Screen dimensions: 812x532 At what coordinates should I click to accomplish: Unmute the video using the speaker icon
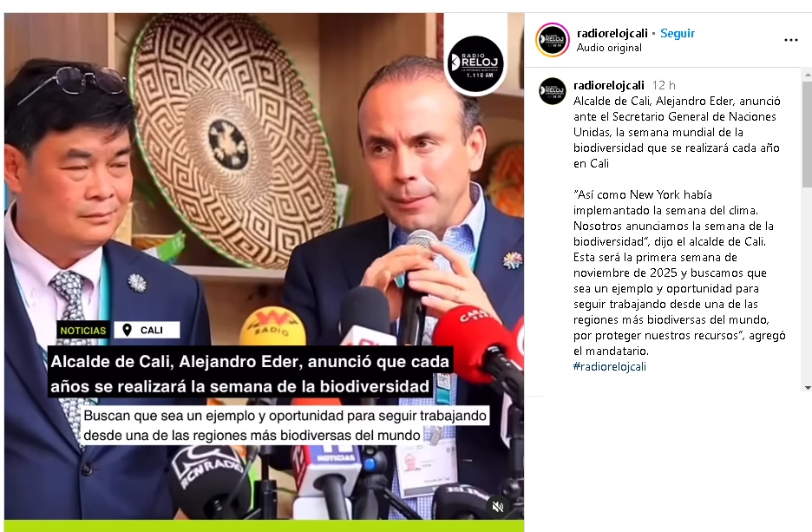498,506
